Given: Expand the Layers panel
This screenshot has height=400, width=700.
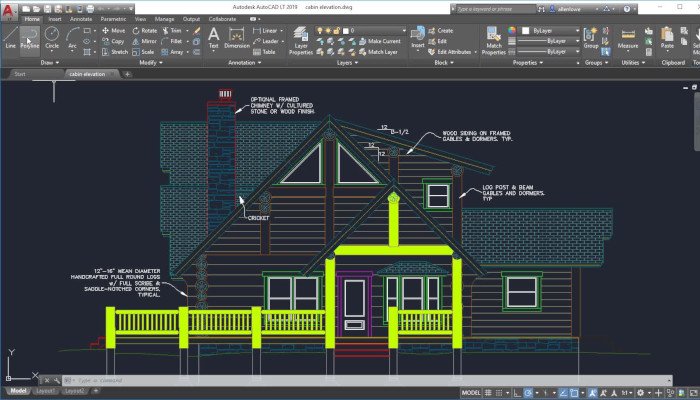Looking at the screenshot, I should pyautogui.click(x=347, y=62).
